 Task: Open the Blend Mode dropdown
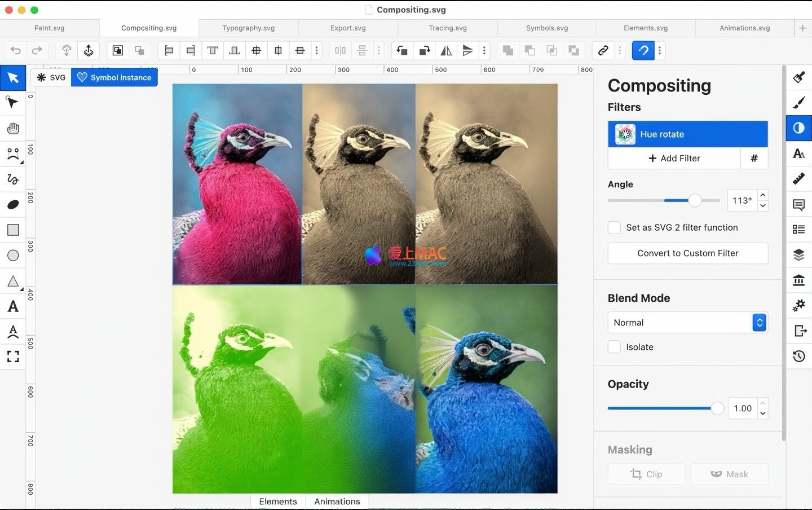[x=687, y=323]
